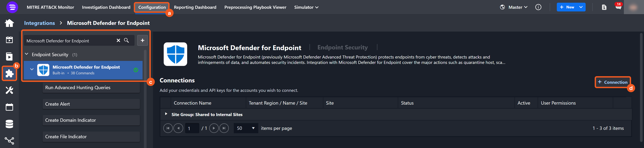Click the add integration plus button

[x=143, y=40]
